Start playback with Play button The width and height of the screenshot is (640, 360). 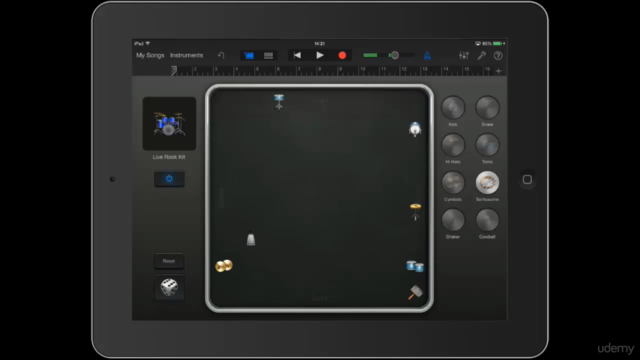(320, 55)
